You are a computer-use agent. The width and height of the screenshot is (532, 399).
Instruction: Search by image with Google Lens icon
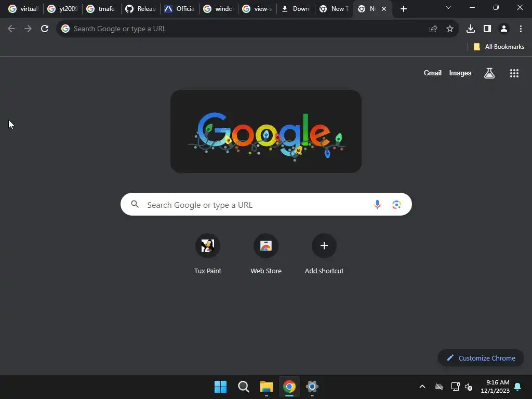[396, 205]
